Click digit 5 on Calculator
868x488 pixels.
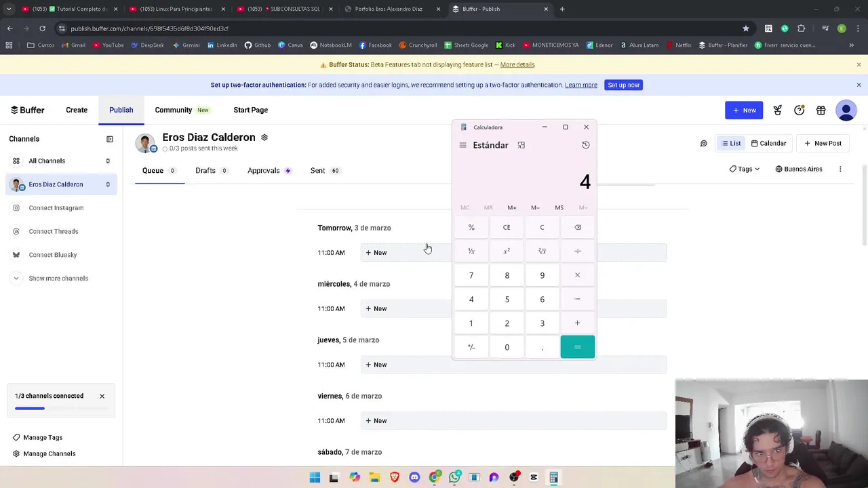pyautogui.click(x=507, y=299)
